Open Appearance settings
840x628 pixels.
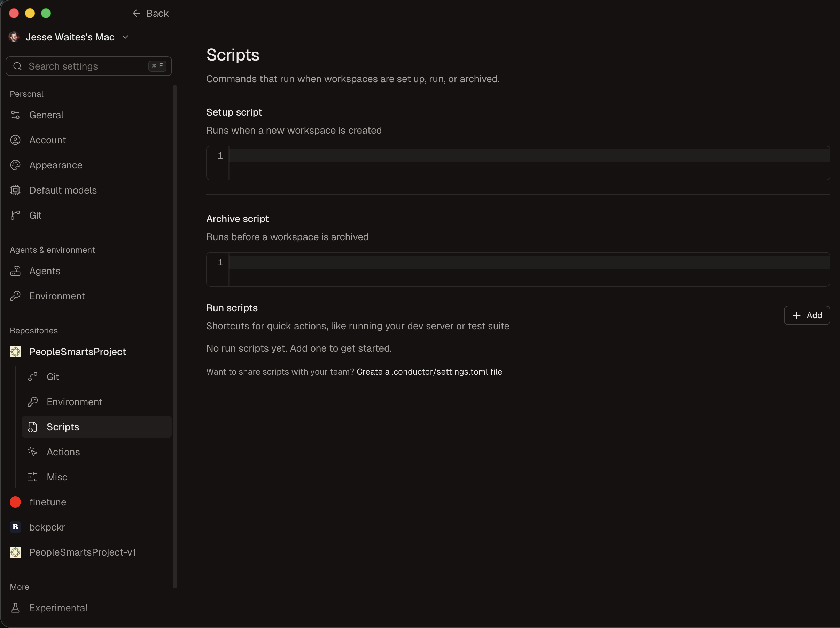click(x=89, y=165)
